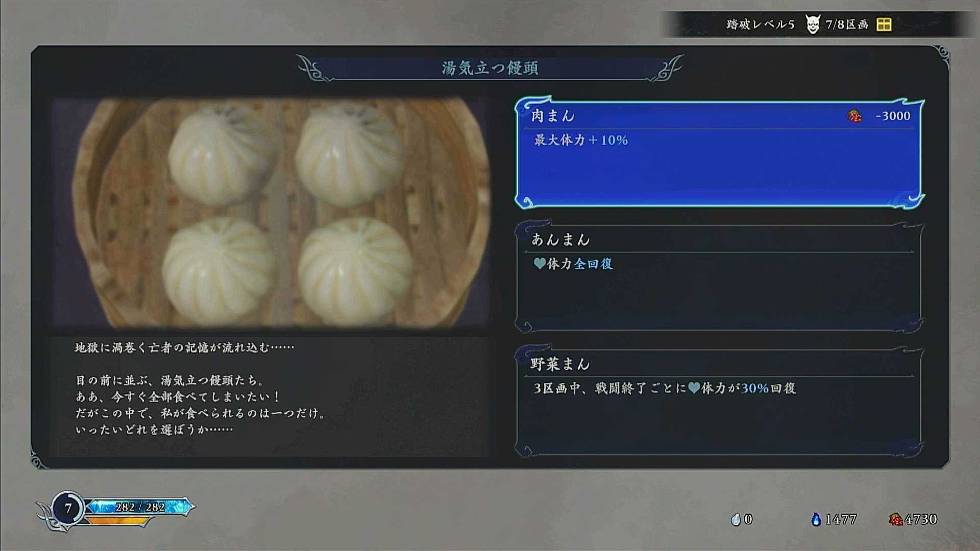The image size is (980, 551).
Task: Click the 282 / 282 health bar
Action: [x=139, y=507]
